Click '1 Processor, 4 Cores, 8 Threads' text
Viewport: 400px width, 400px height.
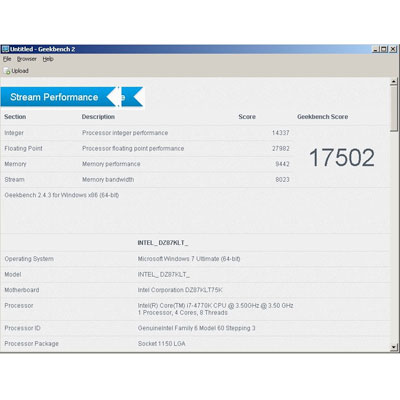click(183, 313)
